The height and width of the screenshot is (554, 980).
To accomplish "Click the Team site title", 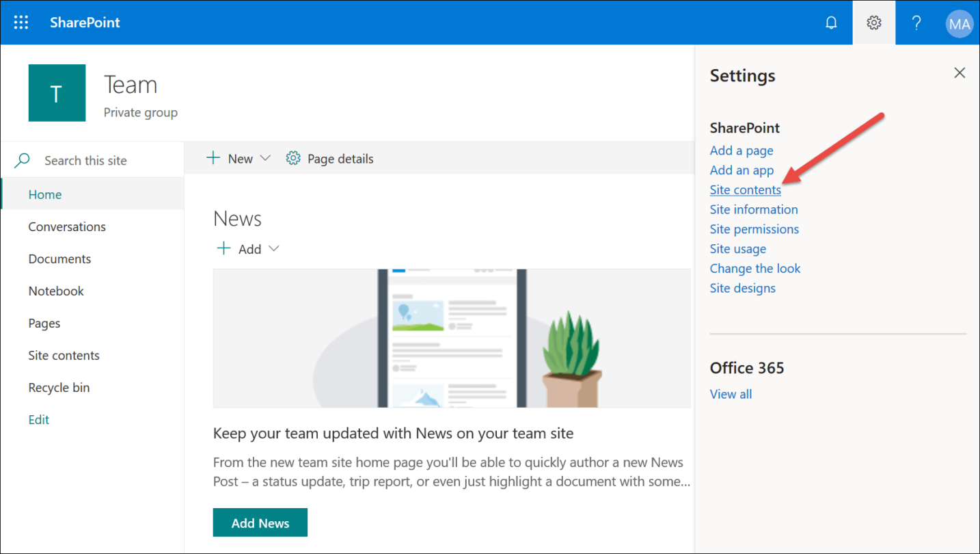I will tap(131, 85).
